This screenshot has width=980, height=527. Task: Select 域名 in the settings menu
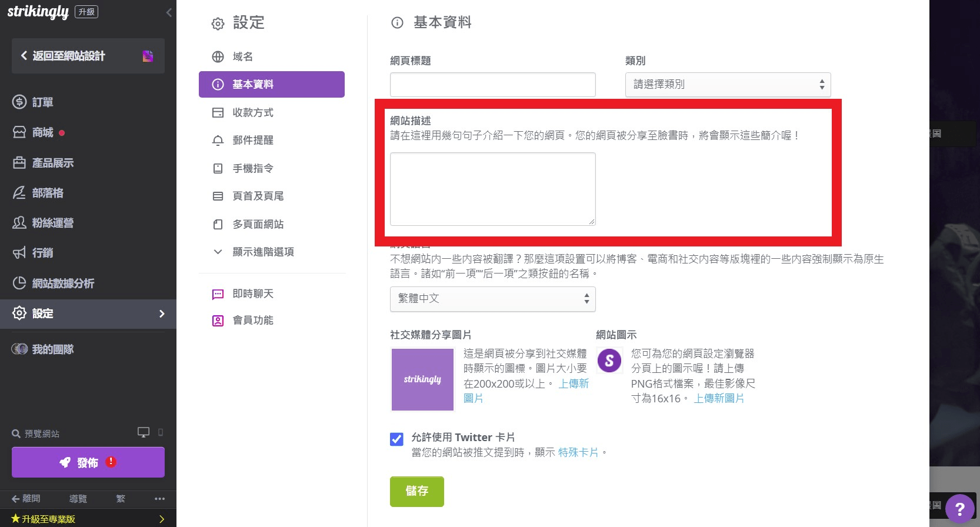click(242, 56)
